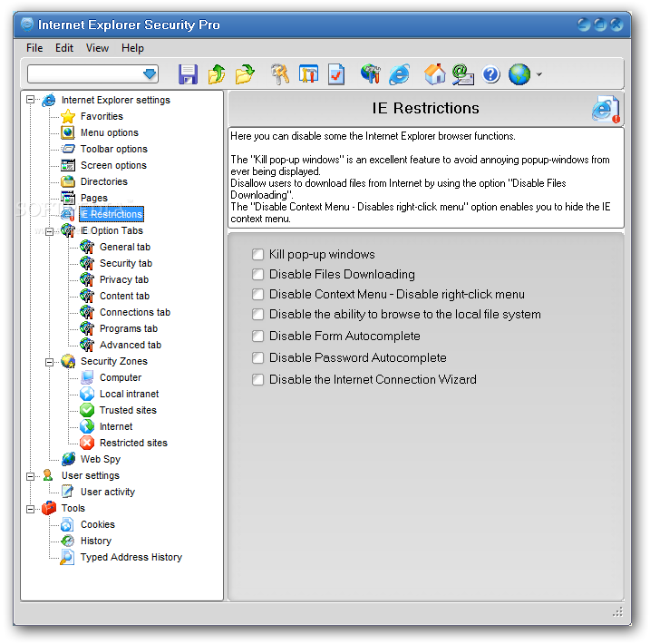Click the Save floppy disk toolbar icon
Image resolution: width=650 pixels, height=644 pixels.
tap(188, 74)
